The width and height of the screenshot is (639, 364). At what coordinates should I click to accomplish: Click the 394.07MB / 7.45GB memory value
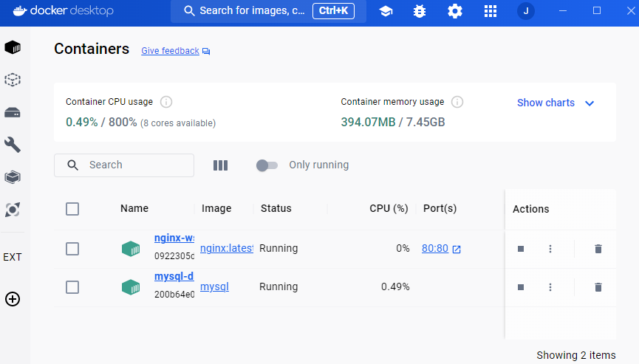coord(393,122)
